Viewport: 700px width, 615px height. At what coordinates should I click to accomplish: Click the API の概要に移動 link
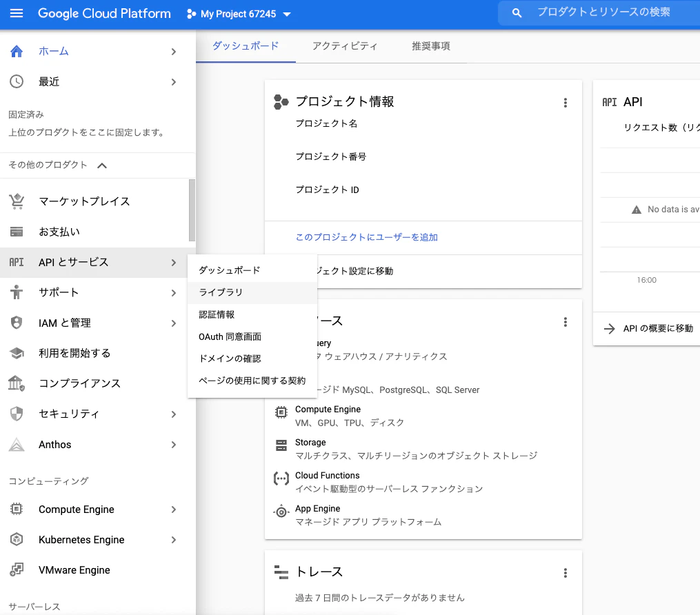(x=658, y=328)
